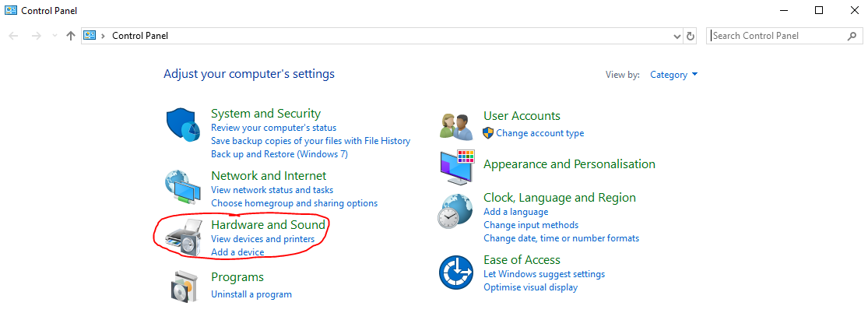Image resolution: width=868 pixels, height=313 pixels.
Task: Select Change account type link
Action: tap(539, 133)
